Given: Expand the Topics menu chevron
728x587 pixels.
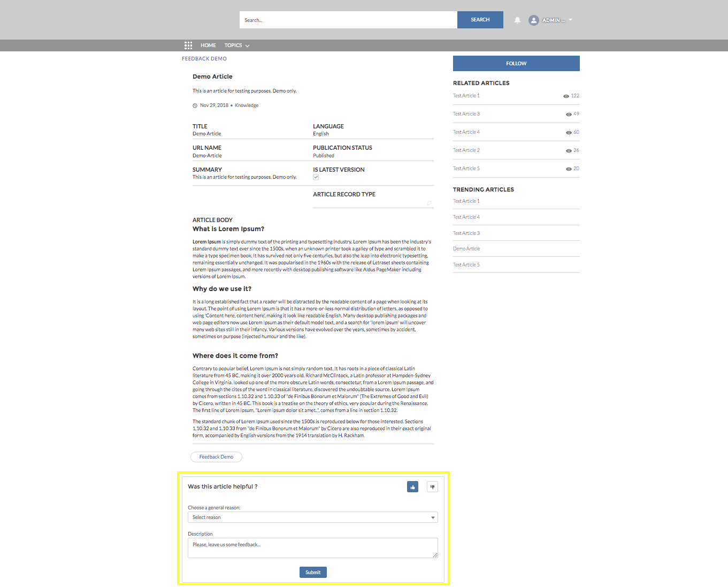Looking at the screenshot, I should [247, 46].
